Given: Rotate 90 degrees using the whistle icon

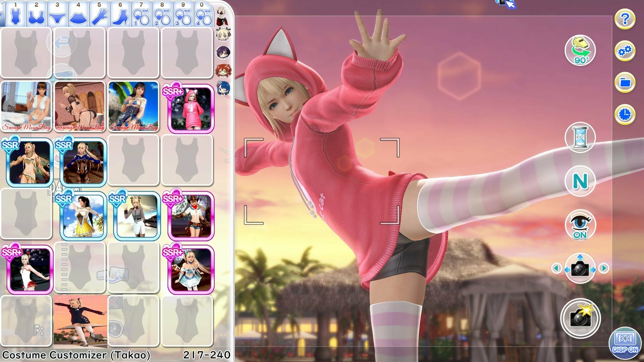Looking at the screenshot, I should [x=580, y=50].
